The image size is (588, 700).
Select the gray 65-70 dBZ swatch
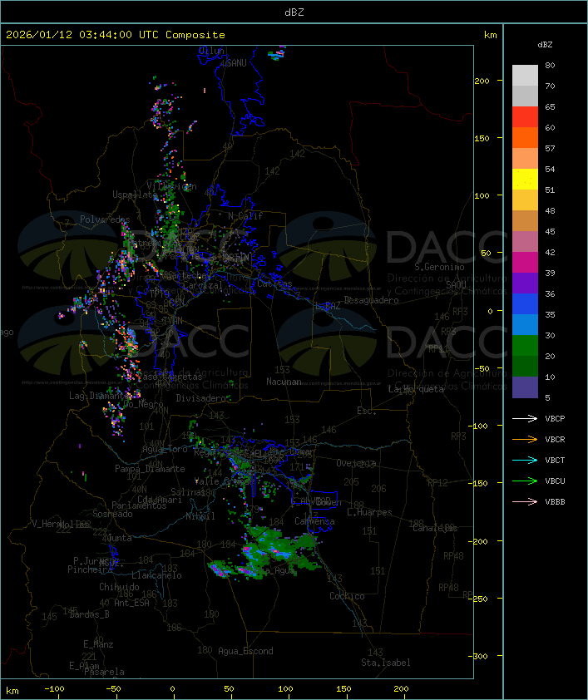[525, 96]
